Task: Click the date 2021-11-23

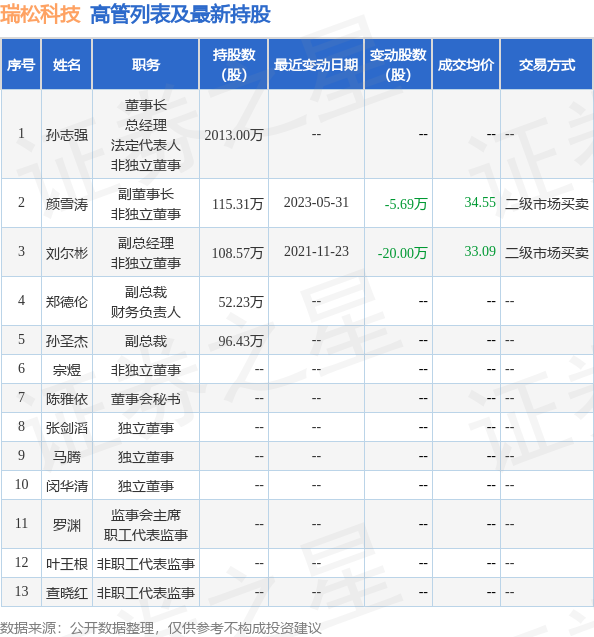Action: click(x=316, y=251)
